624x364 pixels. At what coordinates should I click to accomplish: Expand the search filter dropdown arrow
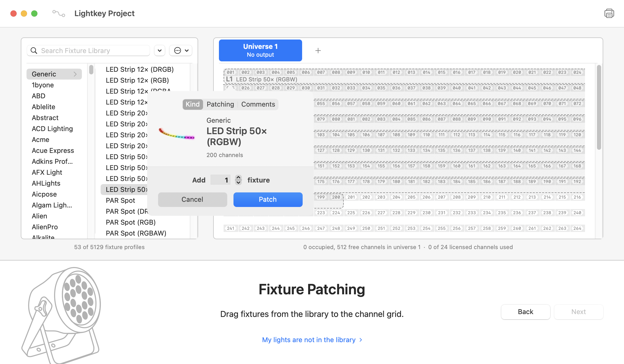[x=160, y=50]
